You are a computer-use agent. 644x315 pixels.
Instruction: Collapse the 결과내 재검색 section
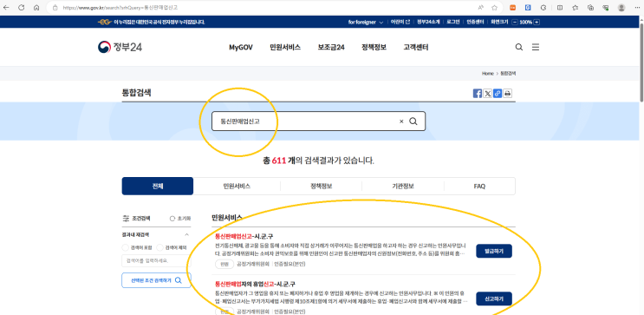(187, 235)
